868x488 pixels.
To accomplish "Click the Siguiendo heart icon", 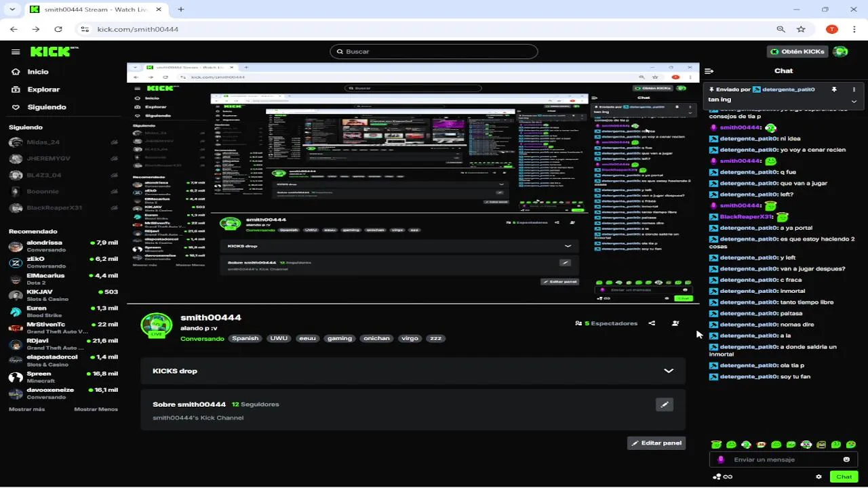I will pyautogui.click(x=16, y=107).
